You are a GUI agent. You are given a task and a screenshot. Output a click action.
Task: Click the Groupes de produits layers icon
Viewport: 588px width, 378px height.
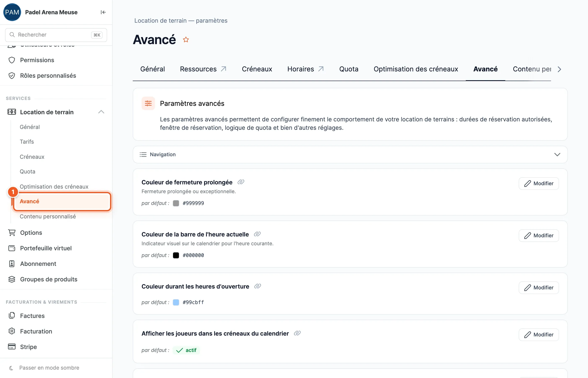pyautogui.click(x=12, y=279)
